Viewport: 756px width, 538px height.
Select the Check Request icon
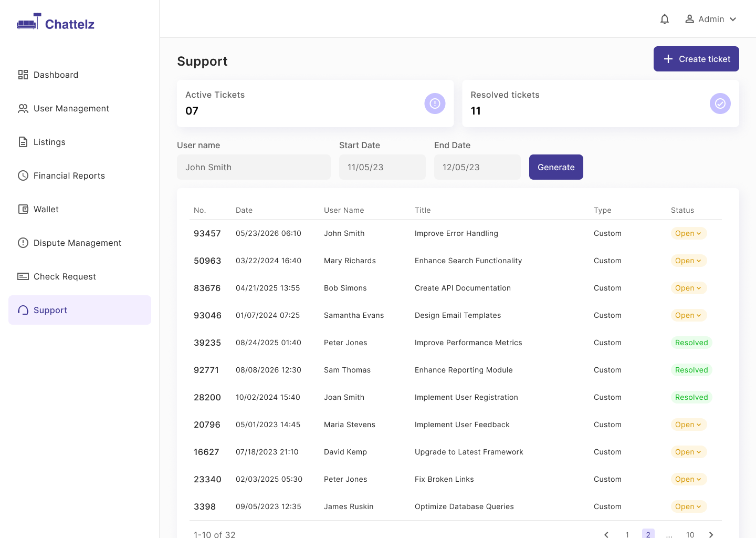[x=23, y=276]
